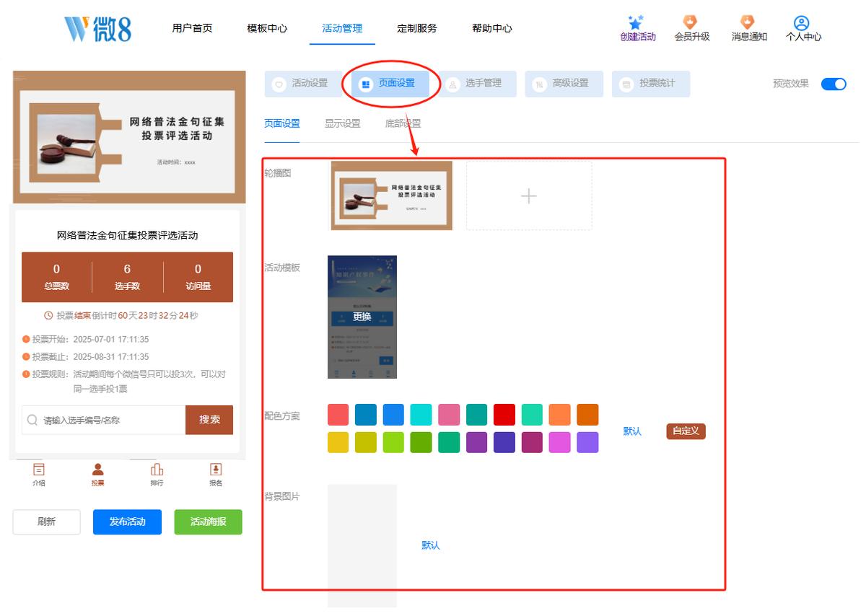Viewport: 866px width, 616px height.
Task: Select 活动管理 in the top navigation
Action: [342, 28]
